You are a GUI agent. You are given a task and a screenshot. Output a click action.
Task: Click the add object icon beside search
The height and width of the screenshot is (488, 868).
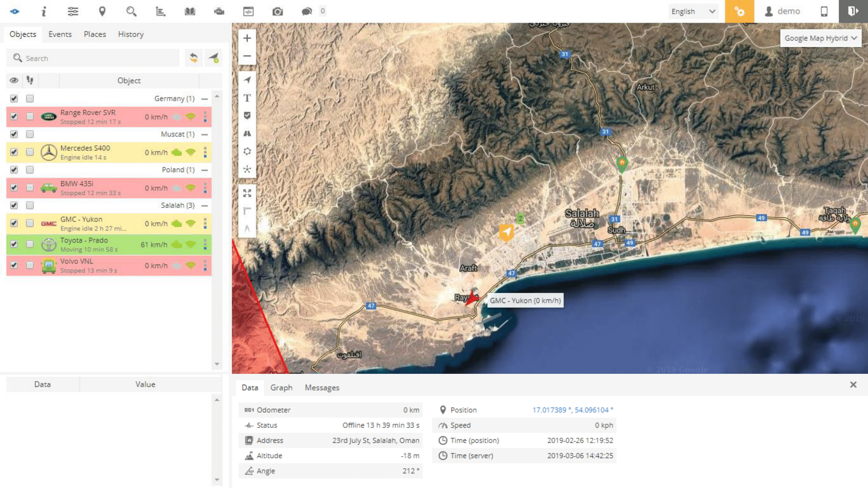tap(214, 58)
